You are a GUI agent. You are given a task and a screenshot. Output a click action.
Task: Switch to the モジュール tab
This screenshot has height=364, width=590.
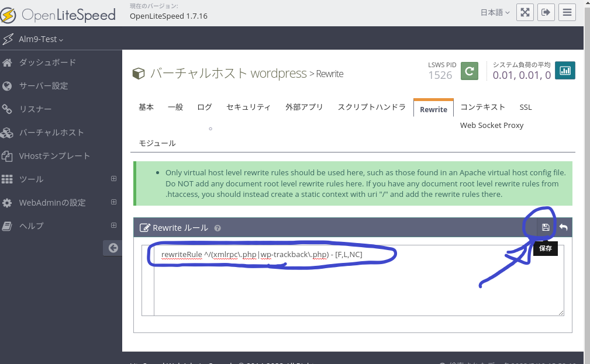tap(157, 143)
